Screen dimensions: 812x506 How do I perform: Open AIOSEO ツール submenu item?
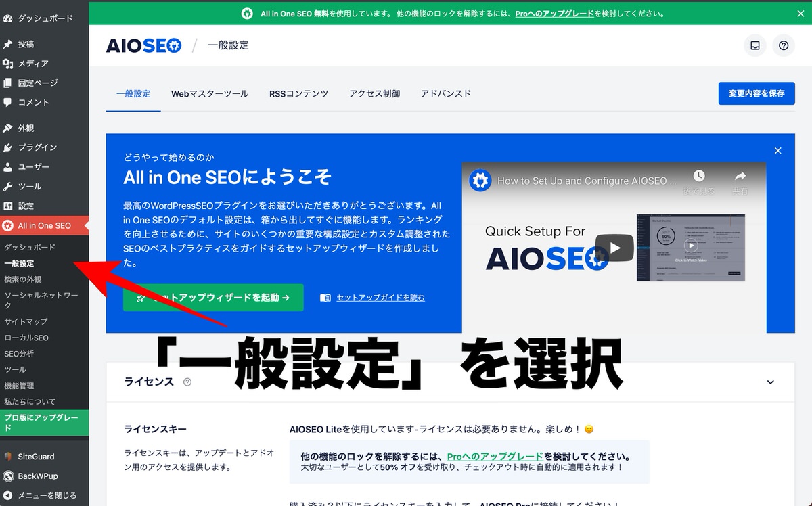[x=16, y=370]
